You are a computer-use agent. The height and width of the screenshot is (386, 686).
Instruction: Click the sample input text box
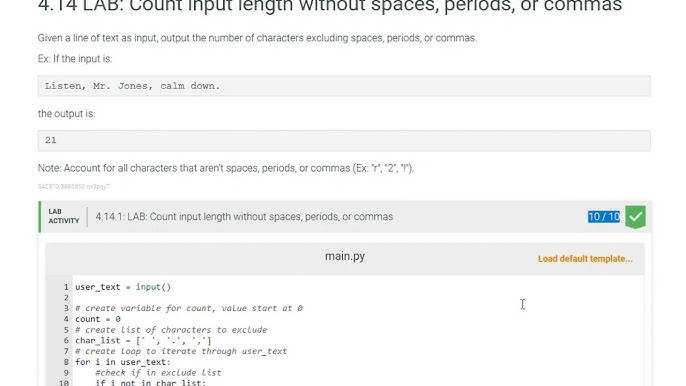[x=344, y=86]
